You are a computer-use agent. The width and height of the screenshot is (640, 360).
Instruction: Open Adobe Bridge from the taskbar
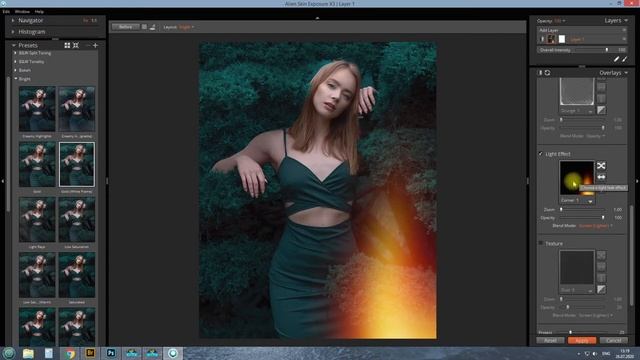90,353
